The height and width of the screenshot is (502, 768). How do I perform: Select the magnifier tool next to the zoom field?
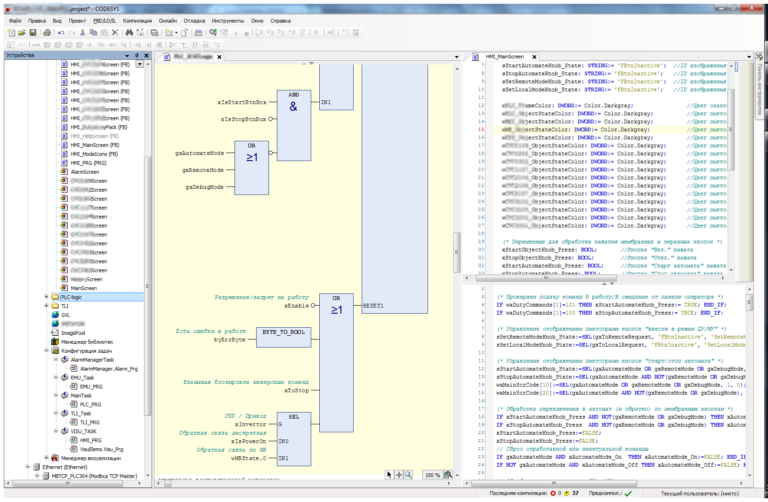click(407, 475)
